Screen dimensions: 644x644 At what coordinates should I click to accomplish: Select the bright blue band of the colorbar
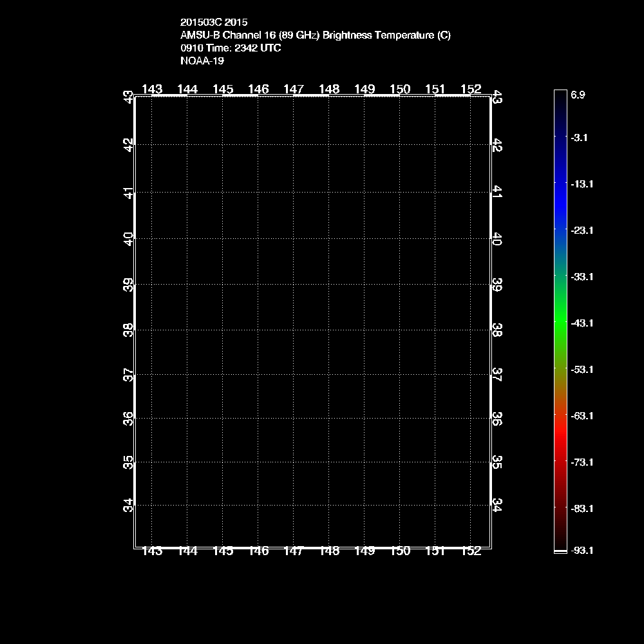(x=560, y=200)
